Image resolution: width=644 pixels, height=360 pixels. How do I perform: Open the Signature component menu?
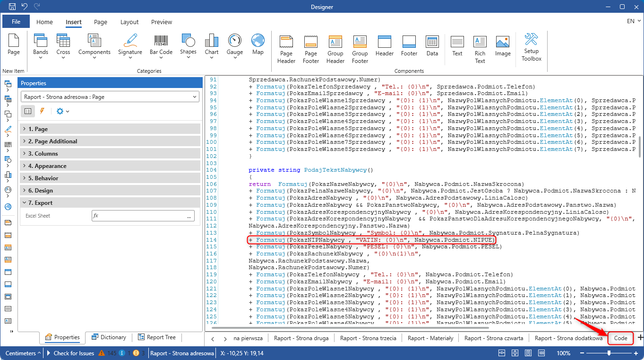click(130, 46)
